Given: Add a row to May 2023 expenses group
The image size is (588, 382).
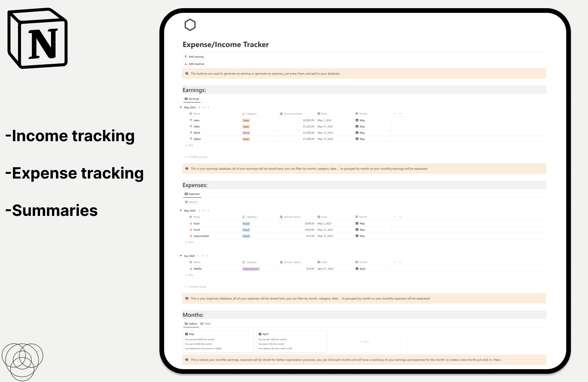Looking at the screenshot, I should (208, 210).
